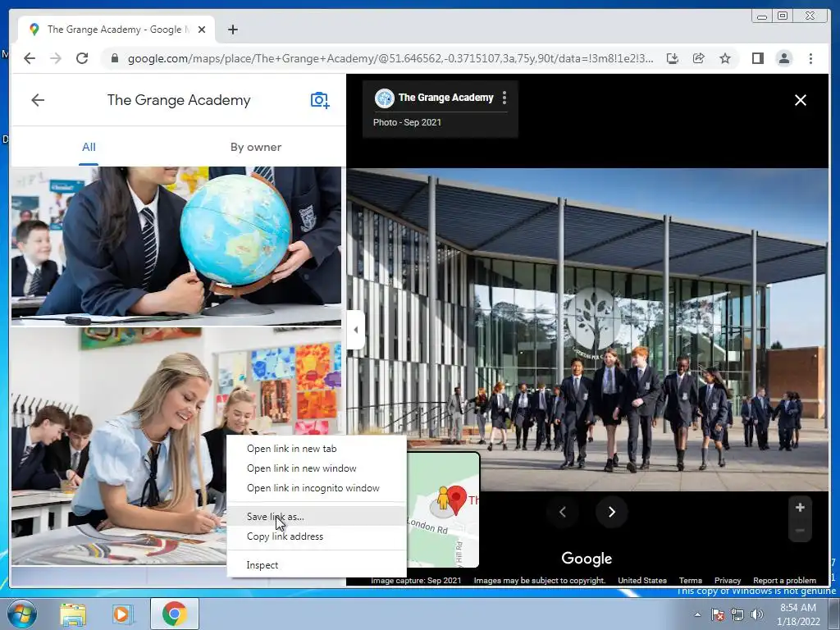The width and height of the screenshot is (840, 630).
Task: View site info via padlock icon
Action: [x=114, y=58]
